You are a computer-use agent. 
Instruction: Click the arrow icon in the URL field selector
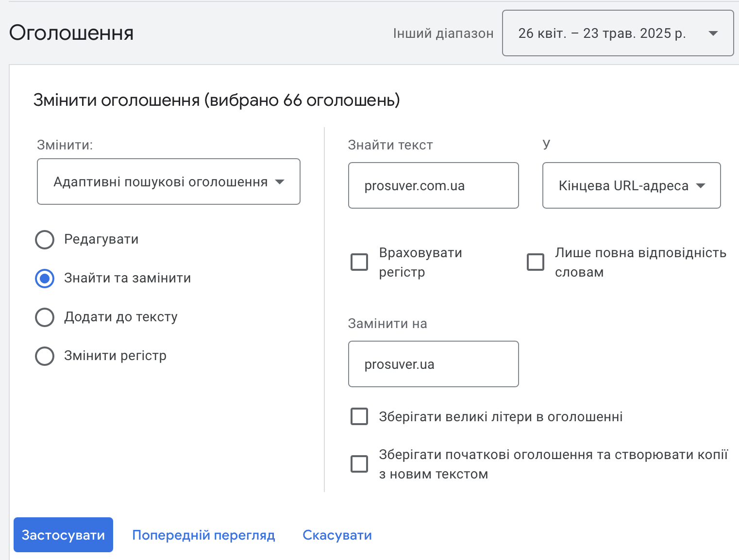point(701,185)
